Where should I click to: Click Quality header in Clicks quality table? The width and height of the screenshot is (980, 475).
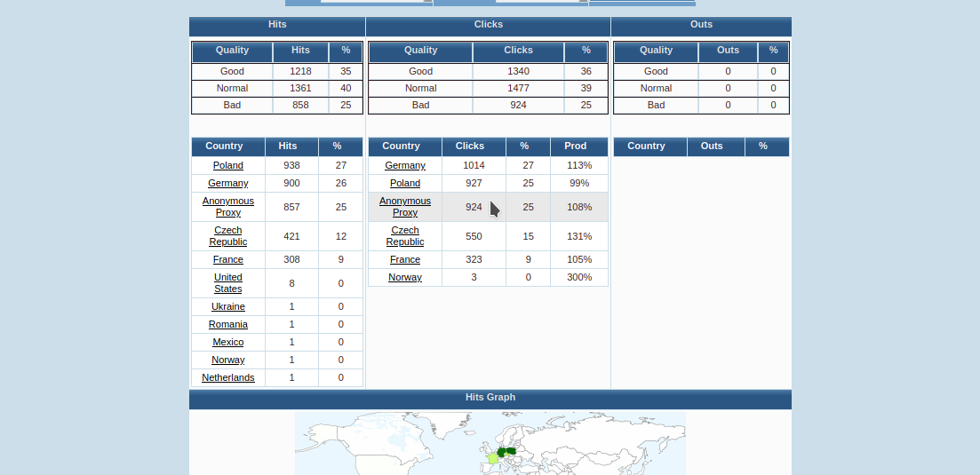click(420, 51)
